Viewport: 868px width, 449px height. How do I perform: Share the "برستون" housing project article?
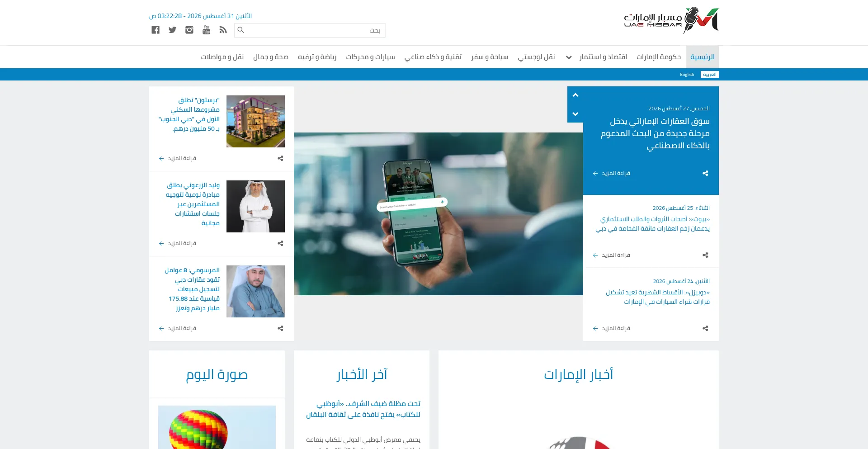280,158
